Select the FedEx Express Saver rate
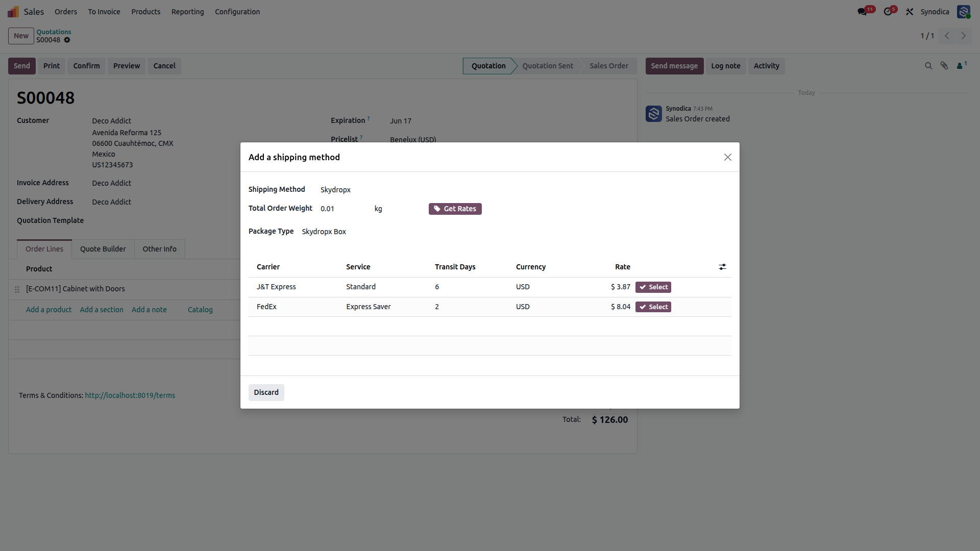The height and width of the screenshot is (551, 980). click(x=653, y=307)
